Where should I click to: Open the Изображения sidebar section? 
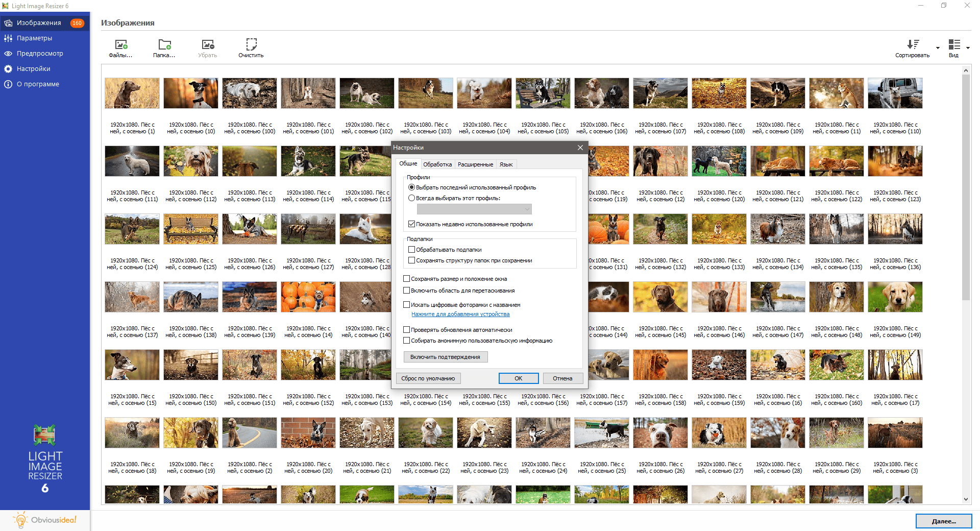pos(45,23)
